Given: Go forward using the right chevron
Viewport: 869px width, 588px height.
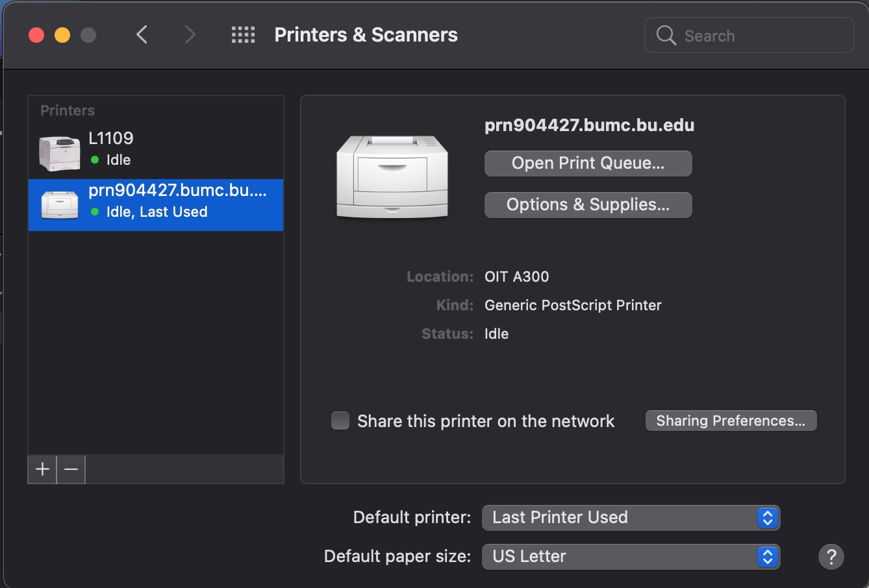Looking at the screenshot, I should point(189,34).
